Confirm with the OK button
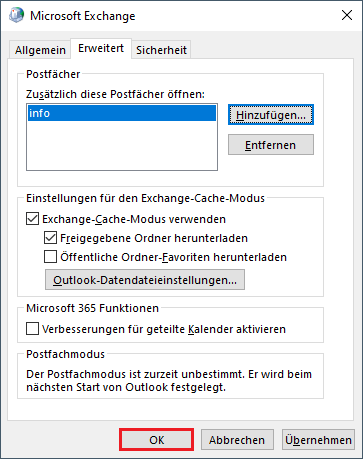 pos(157,440)
